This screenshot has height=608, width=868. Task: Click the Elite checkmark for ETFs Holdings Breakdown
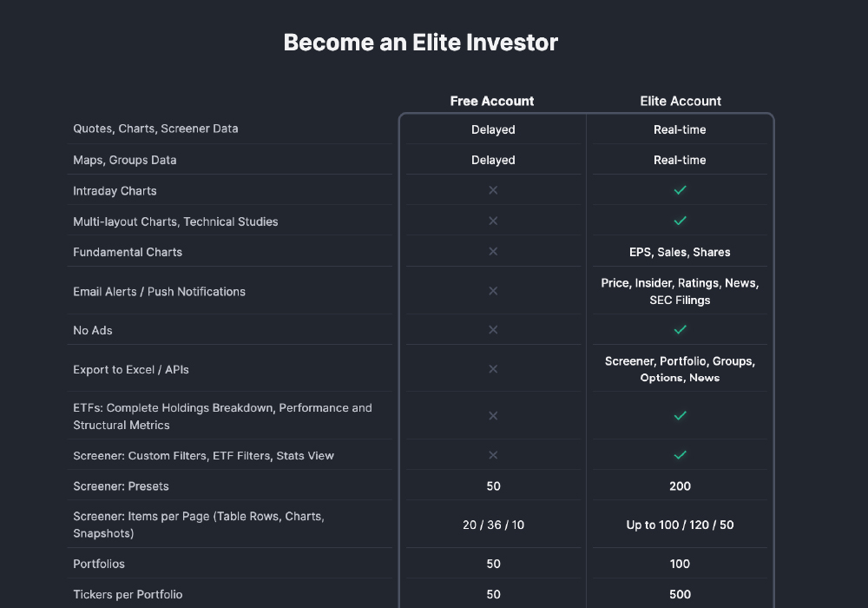[681, 416]
